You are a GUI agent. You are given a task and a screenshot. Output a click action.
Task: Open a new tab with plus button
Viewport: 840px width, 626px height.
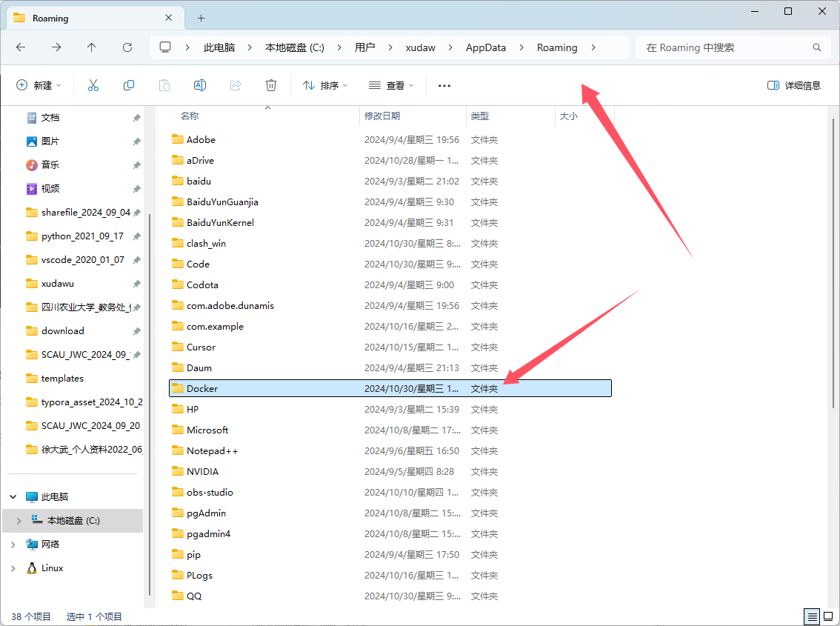201,19
